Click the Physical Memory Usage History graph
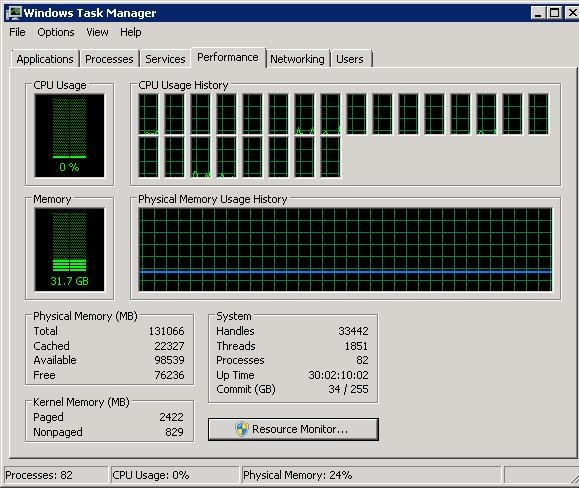 (x=345, y=250)
